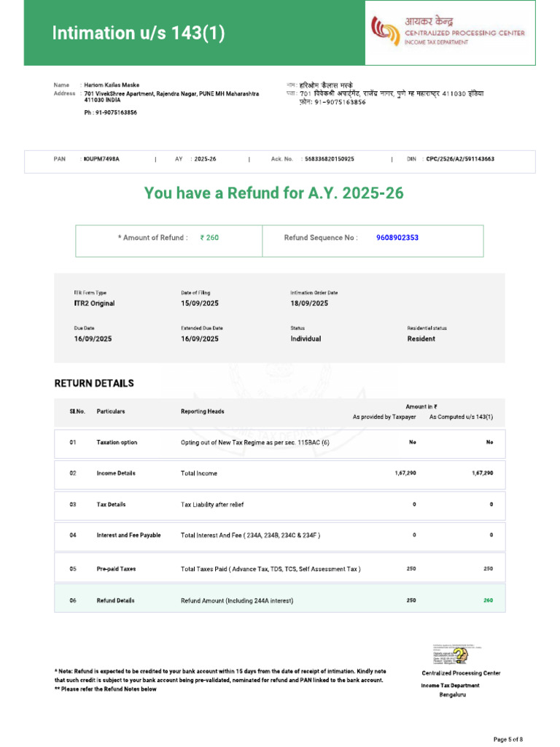Click the Total Income row

pos(280,474)
